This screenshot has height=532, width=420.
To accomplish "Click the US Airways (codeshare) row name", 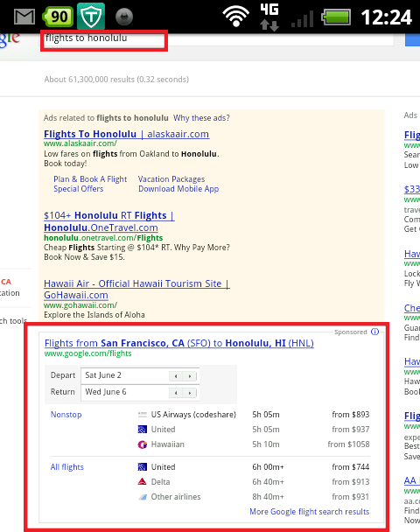I will tap(193, 414).
